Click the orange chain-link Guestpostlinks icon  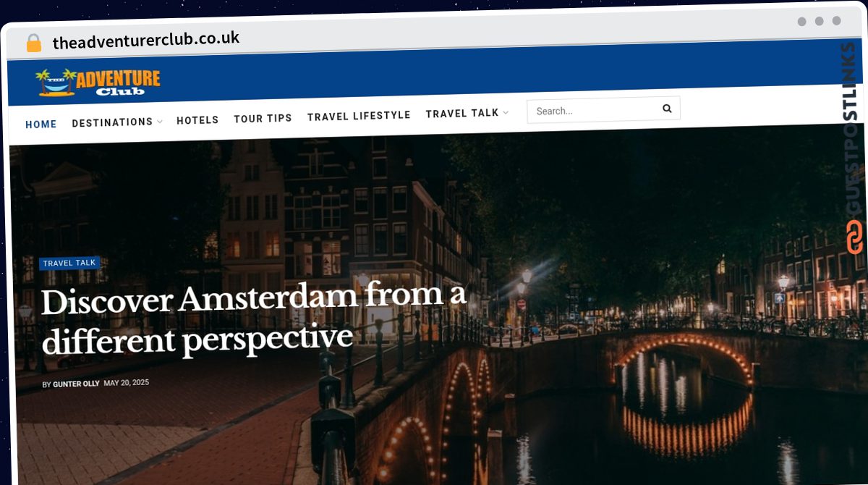(x=855, y=237)
